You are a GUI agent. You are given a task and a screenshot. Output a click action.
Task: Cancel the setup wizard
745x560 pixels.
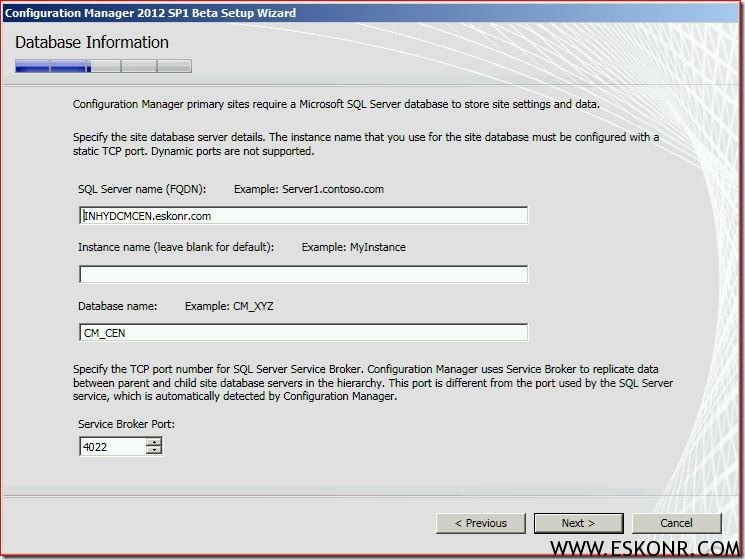pos(677,523)
